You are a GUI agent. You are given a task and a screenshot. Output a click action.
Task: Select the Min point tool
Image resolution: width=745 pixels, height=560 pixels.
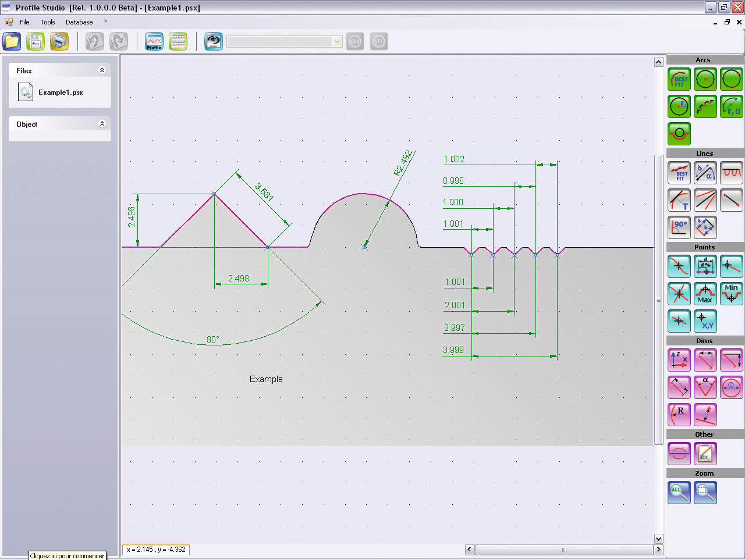click(x=731, y=294)
